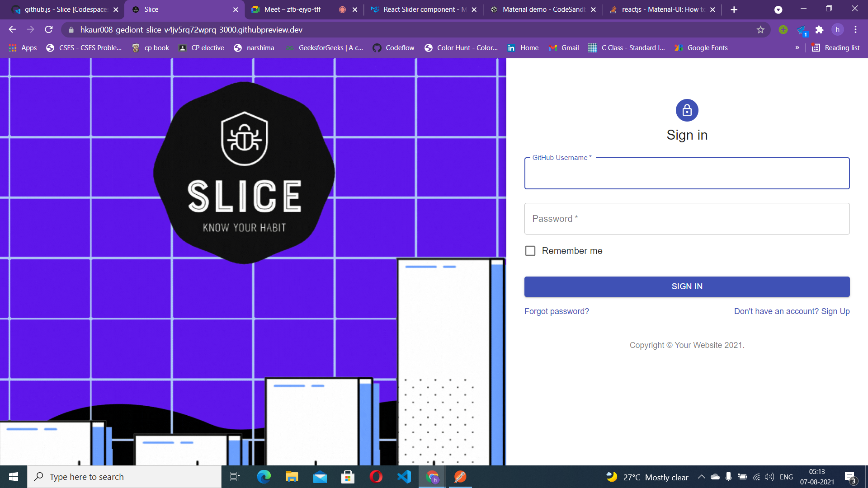Expand the hidden bookmarks overflow chevron
The width and height of the screenshot is (868, 488).
(797, 48)
